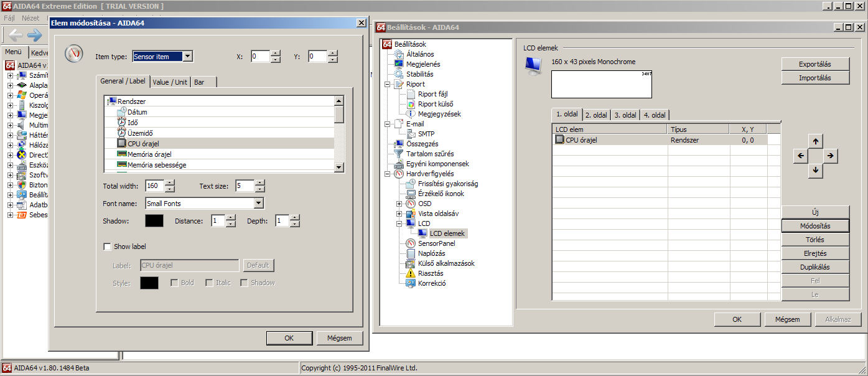Click the Duplikálás button
868x376 pixels.
coord(815,267)
